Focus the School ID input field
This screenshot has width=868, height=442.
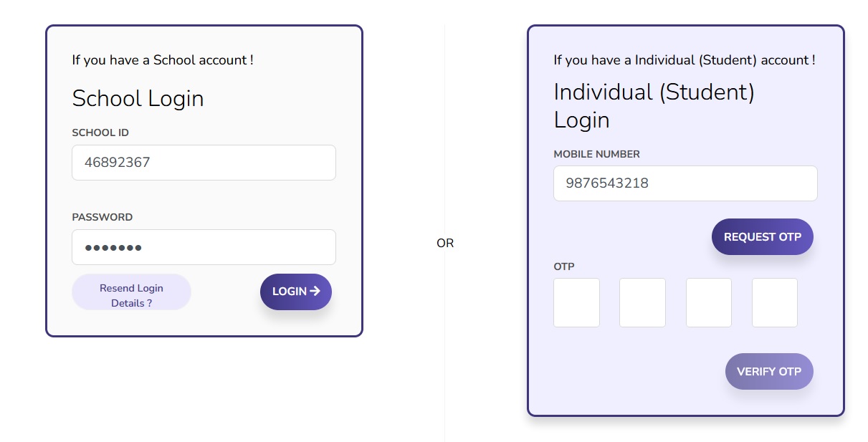click(x=204, y=163)
